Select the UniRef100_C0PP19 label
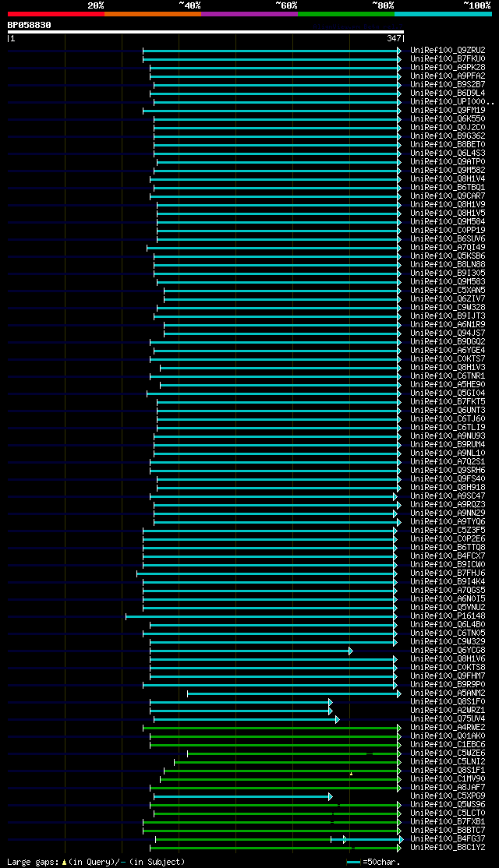This screenshot has height=868, width=499. (448, 231)
